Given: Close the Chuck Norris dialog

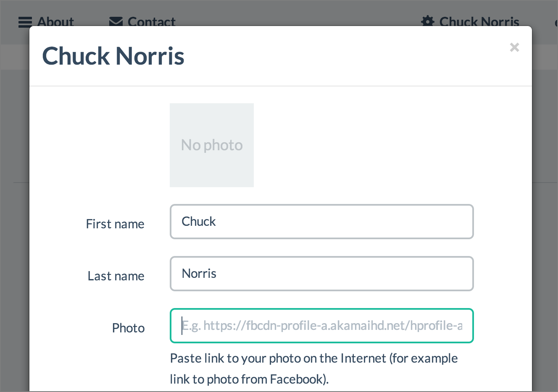Looking at the screenshot, I should 514,47.
